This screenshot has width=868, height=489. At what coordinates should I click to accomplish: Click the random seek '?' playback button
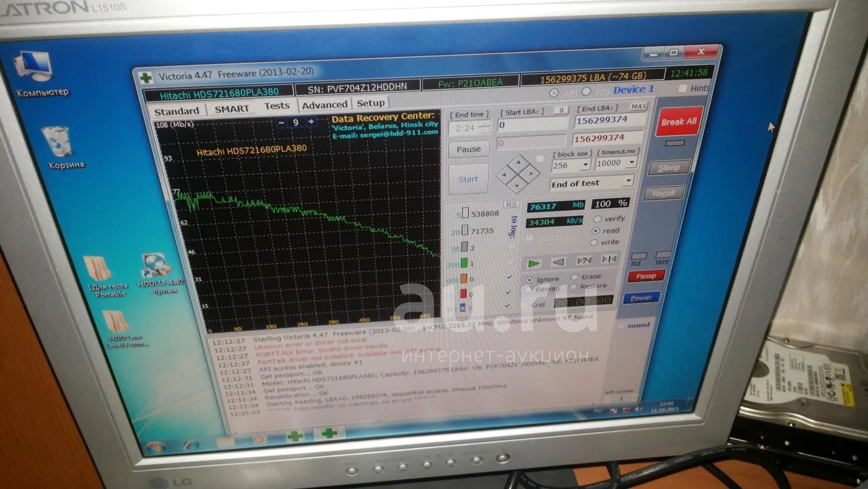584,261
